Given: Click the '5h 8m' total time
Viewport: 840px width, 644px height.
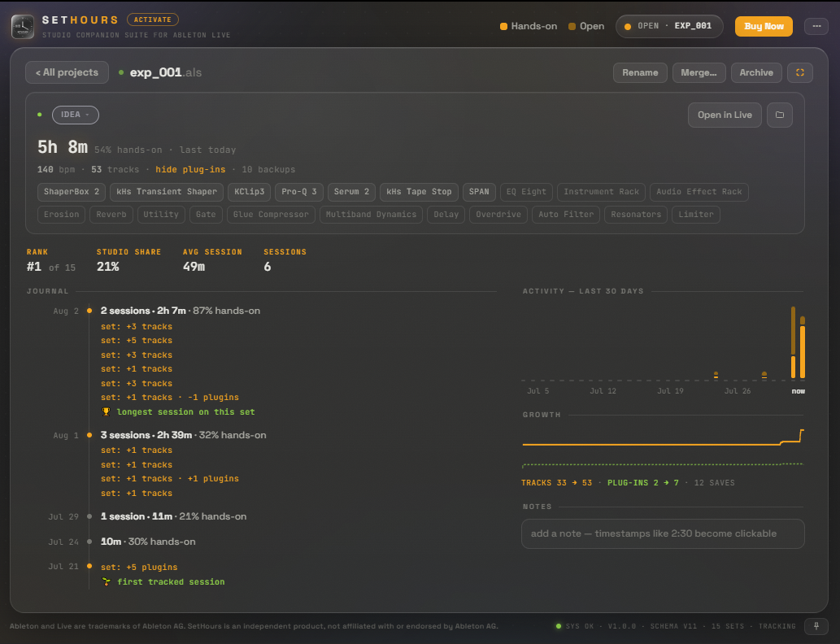Looking at the screenshot, I should tap(62, 147).
